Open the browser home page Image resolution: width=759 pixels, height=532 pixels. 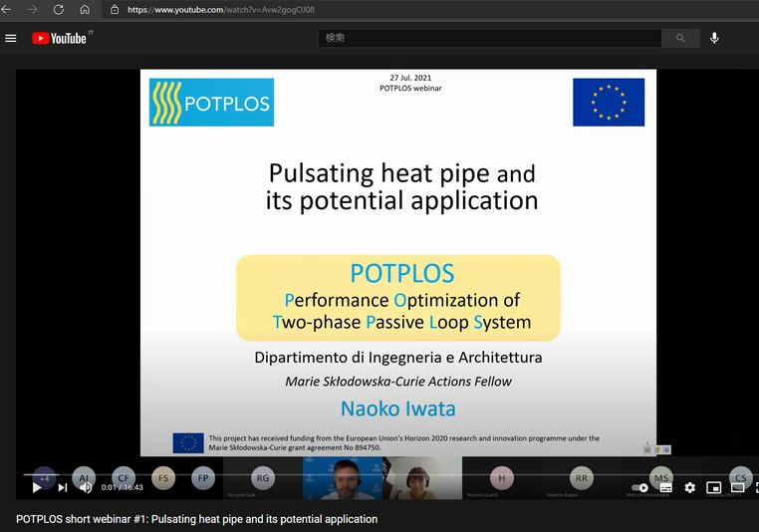coord(85,9)
